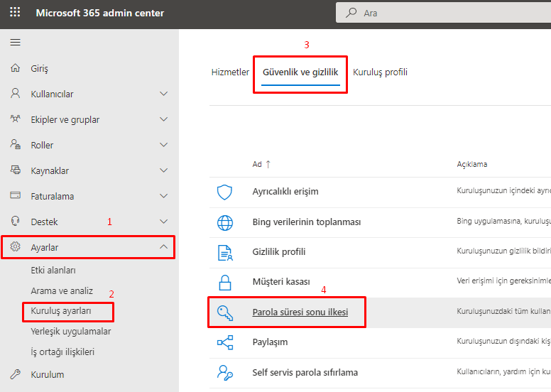
Task: Open the app launcher waffle icon
Action: [x=15, y=13]
